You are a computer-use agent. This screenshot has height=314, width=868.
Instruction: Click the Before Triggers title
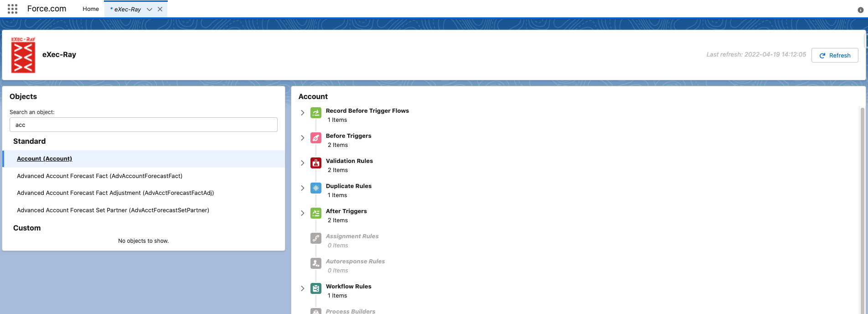349,136
